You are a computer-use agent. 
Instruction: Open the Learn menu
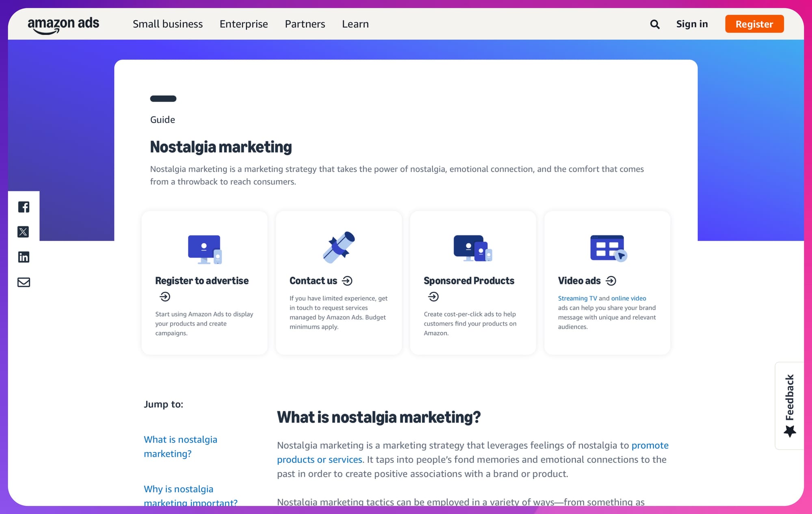355,24
